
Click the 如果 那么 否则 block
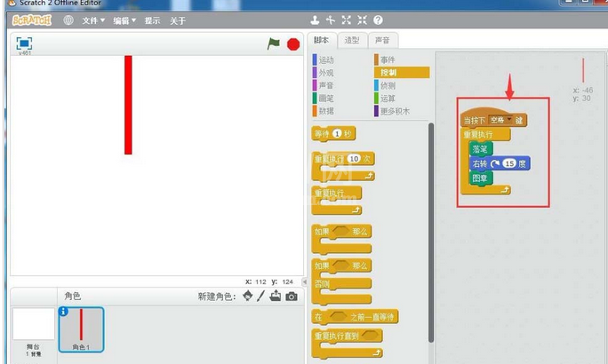[341, 281]
